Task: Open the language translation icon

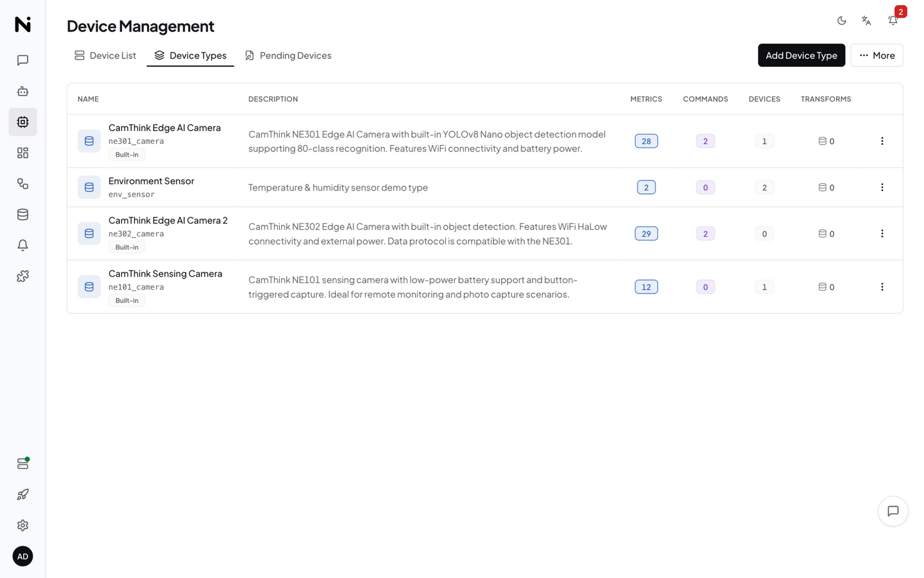Action: (x=866, y=21)
